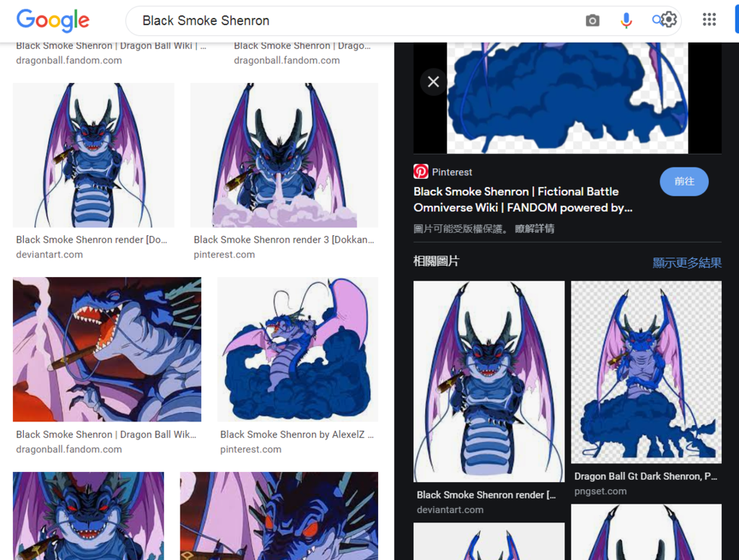
Task: Click deviantart.com under the related render
Action: pos(450,509)
